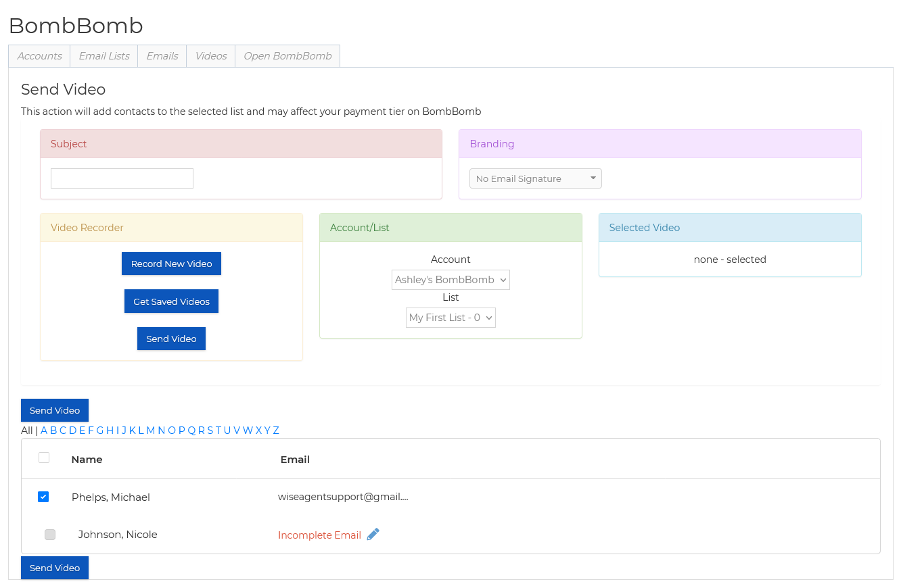The width and height of the screenshot is (901, 588).
Task: Filter contacts by letter X
Action: point(259,431)
